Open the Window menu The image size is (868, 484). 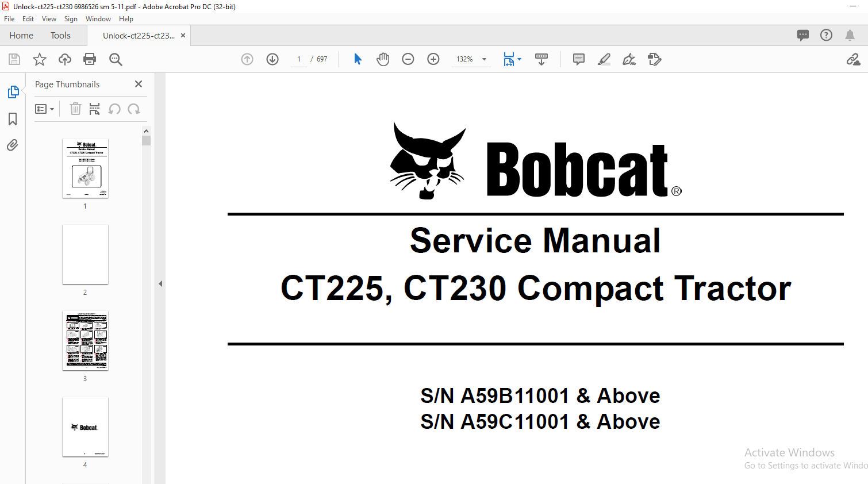[98, 19]
